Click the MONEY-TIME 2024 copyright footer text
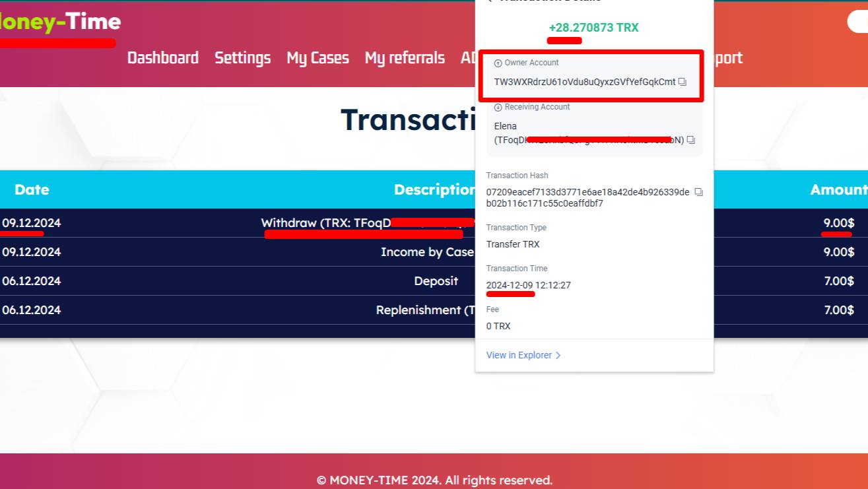This screenshot has height=489, width=868. tap(434, 480)
